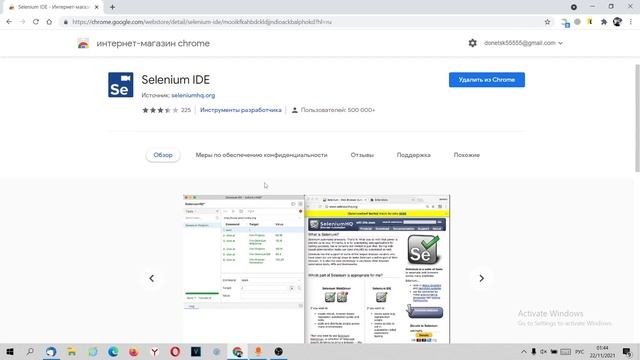The height and width of the screenshot is (360, 640).
Task: Click the 'Удалить из Chrome' button
Action: point(487,80)
